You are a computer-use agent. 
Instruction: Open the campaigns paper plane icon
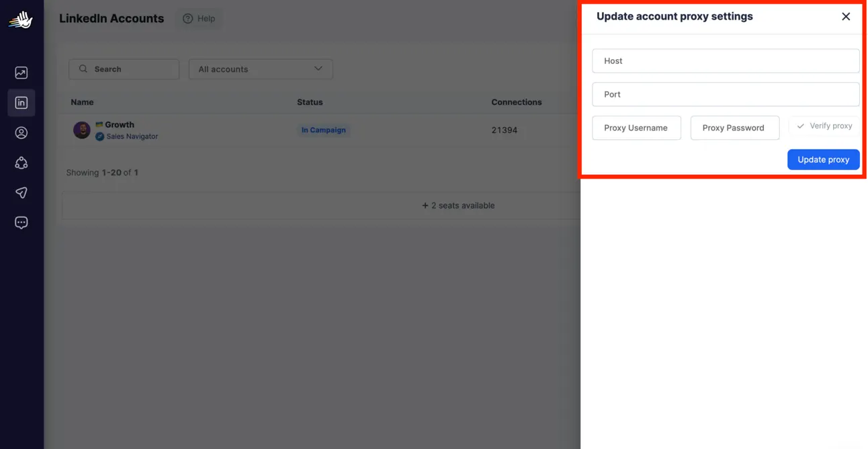click(x=21, y=193)
